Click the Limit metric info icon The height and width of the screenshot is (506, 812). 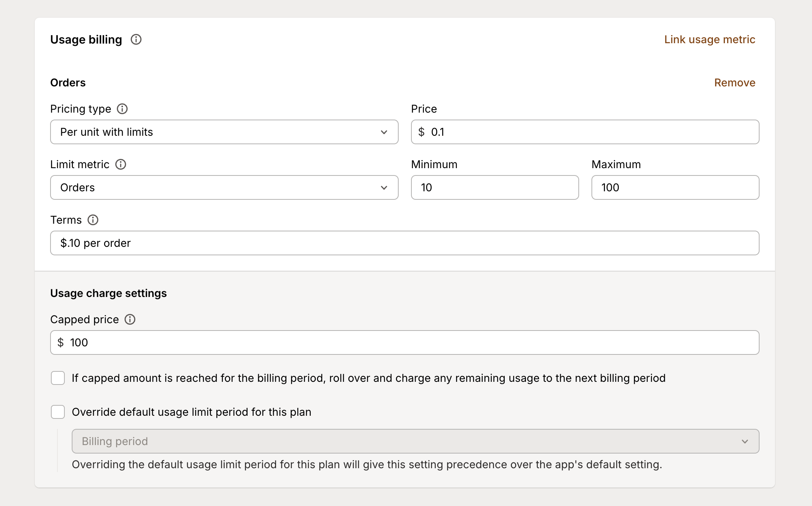[121, 164]
